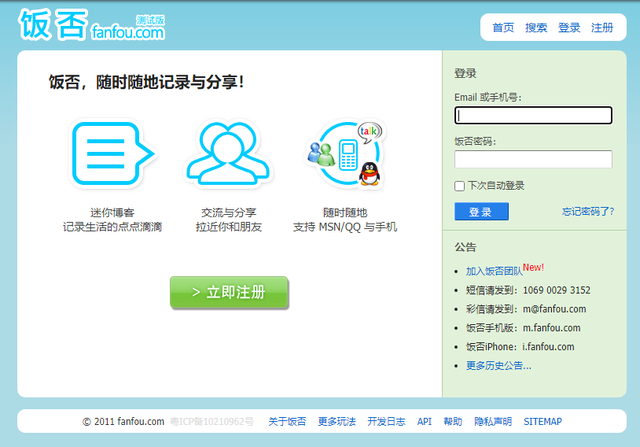Click the MSN buddies icon

(321, 153)
